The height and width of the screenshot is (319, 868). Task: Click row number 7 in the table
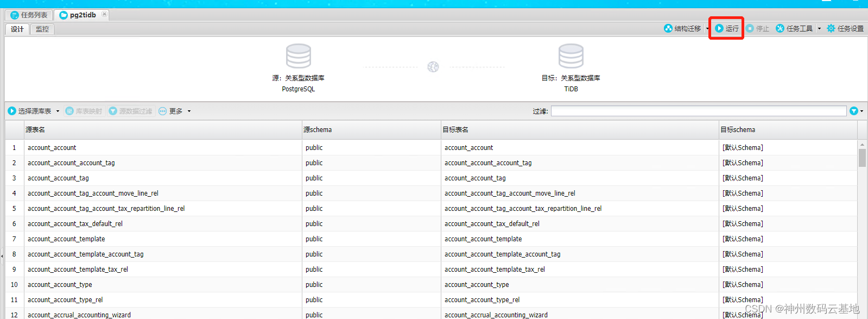tap(14, 239)
